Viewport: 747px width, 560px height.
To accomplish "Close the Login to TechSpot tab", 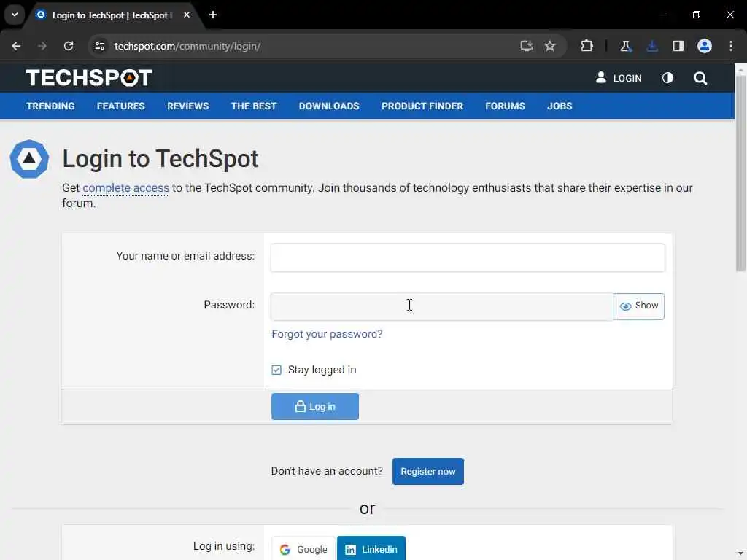I will click(187, 15).
